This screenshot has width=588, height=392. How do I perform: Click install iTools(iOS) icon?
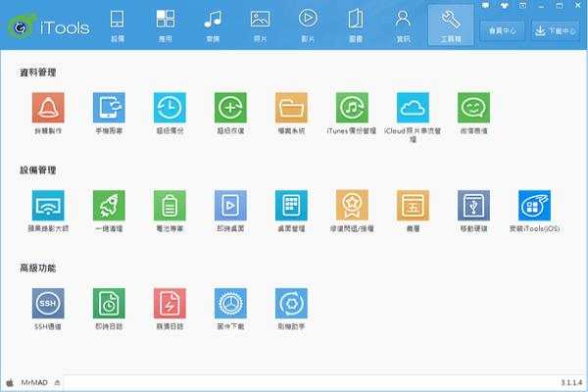click(x=534, y=206)
